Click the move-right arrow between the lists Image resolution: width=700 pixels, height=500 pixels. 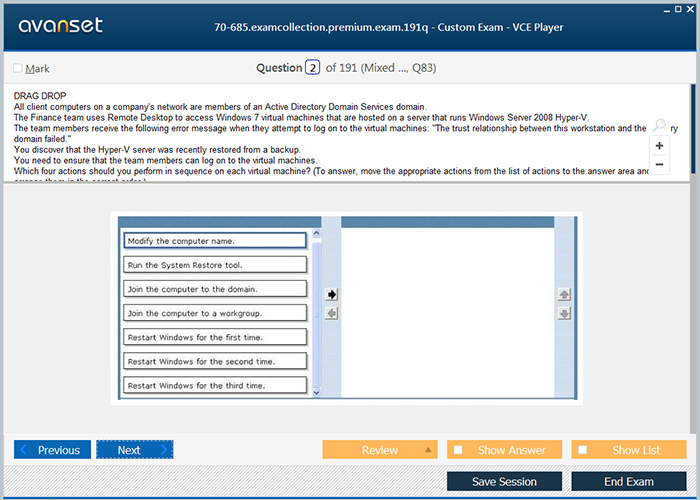[331, 294]
